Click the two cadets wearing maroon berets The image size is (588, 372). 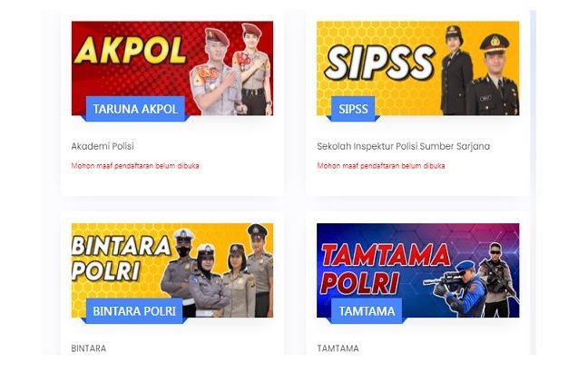[230, 69]
